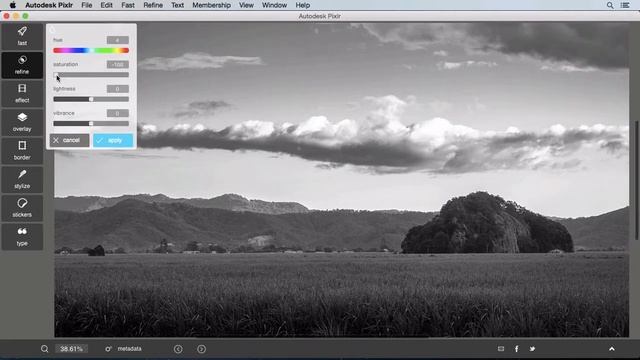Open the fast tools panel

pos(22,36)
